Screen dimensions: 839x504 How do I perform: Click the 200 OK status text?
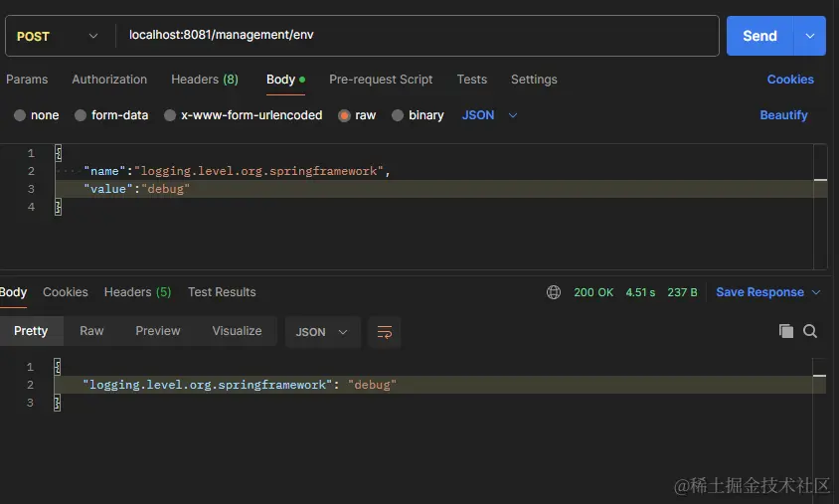593,292
